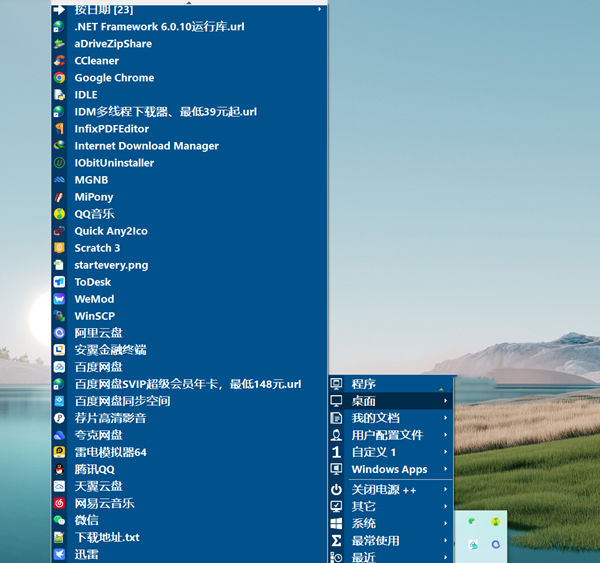The height and width of the screenshot is (563, 600).
Task: Expand the Windows Apps submenu arrow
Action: tap(446, 470)
